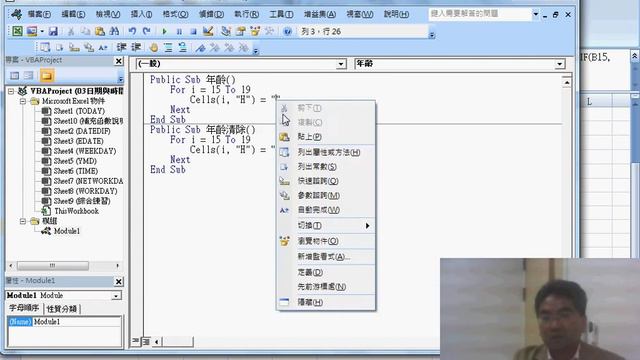Run the macro with green play icon
This screenshot has width=640, height=360.
(x=164, y=31)
